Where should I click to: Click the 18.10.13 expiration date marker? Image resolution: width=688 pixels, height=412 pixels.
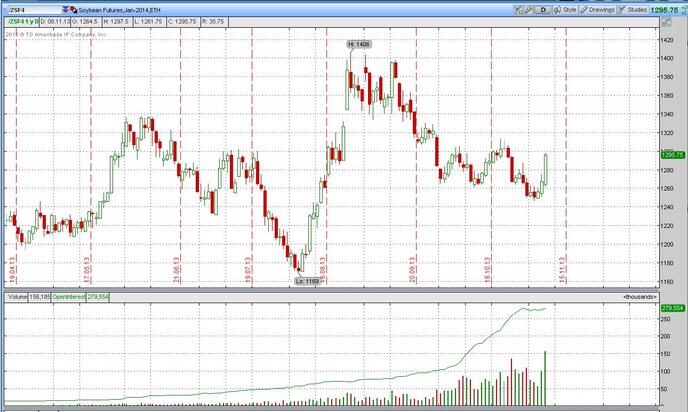tap(487, 270)
